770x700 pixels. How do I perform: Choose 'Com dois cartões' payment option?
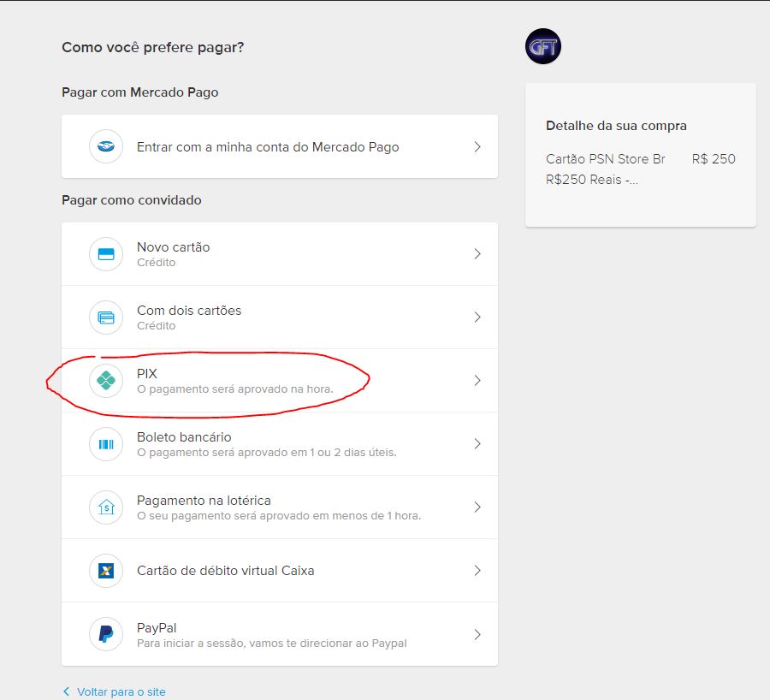click(280, 317)
